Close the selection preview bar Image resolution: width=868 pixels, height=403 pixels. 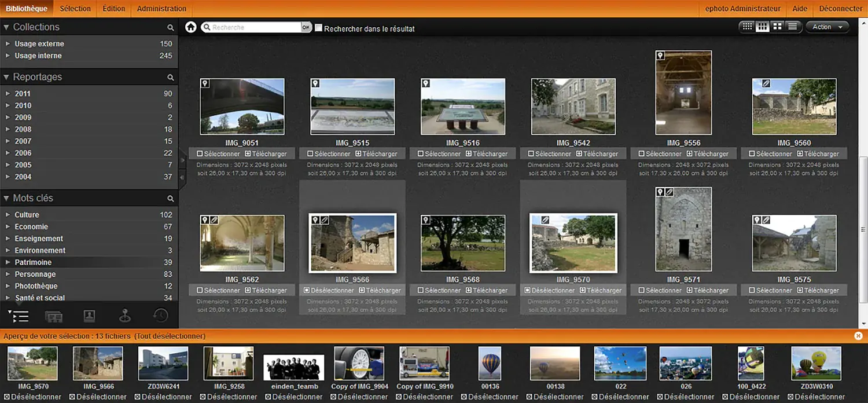pos(859,336)
